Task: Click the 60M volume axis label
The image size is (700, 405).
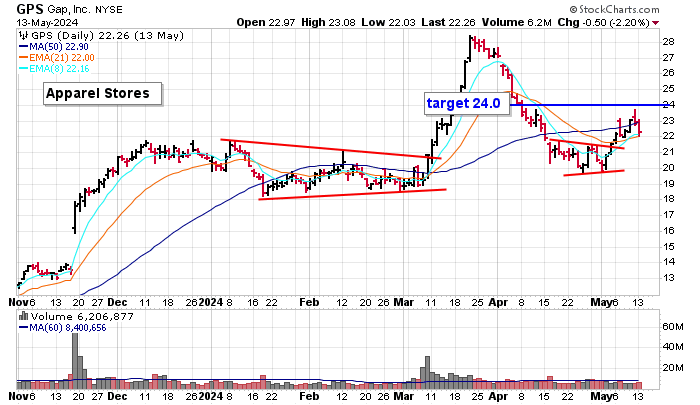Action: [x=673, y=327]
